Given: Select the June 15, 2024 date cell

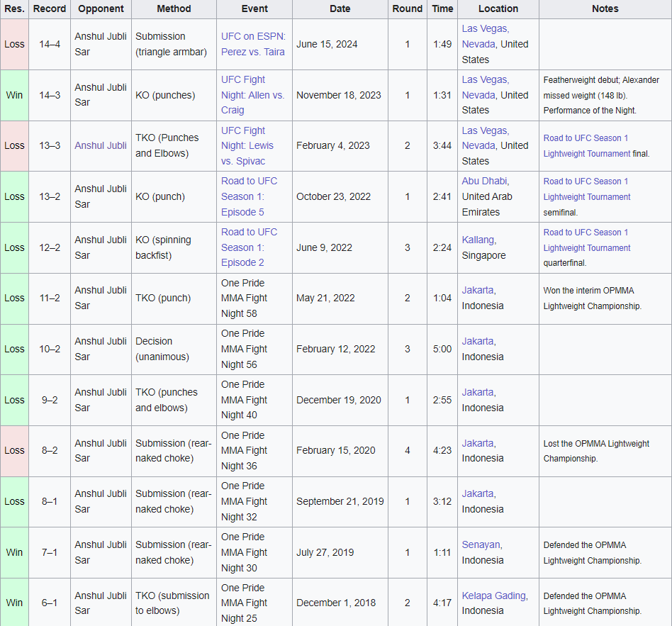Looking at the screenshot, I should coord(340,44).
